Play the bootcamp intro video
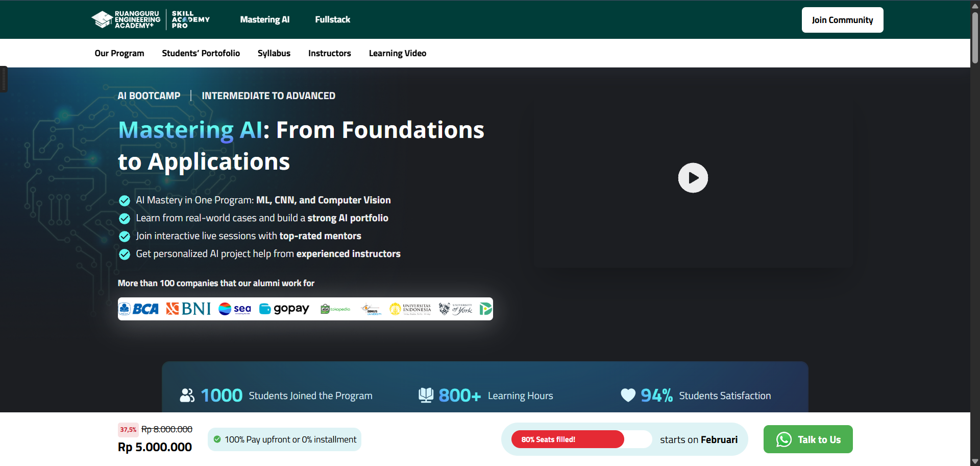The height and width of the screenshot is (466, 980). (x=693, y=178)
